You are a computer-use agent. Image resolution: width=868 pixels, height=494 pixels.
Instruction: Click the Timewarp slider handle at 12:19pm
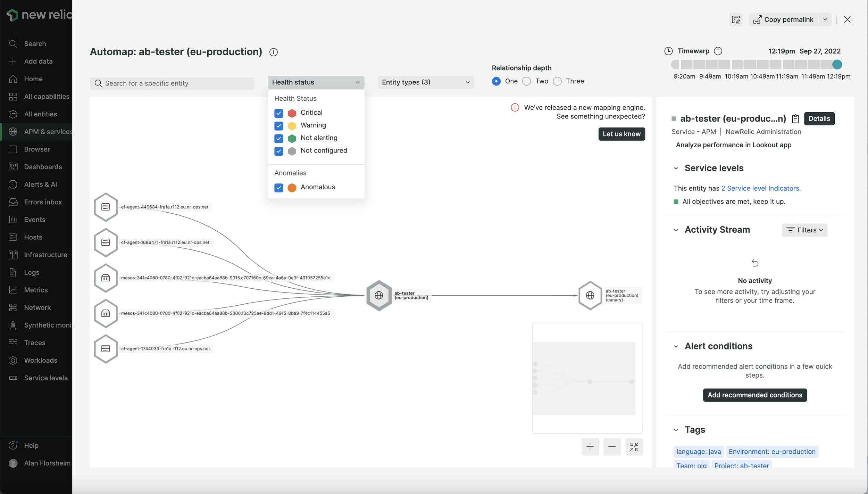pos(837,65)
